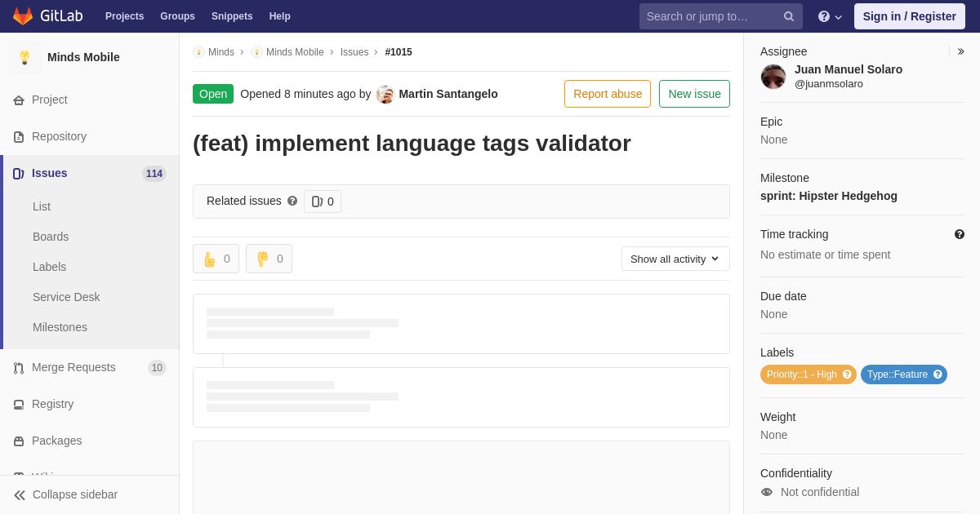
Task: Click the Merge Requests count badge 10
Action: click(x=157, y=368)
